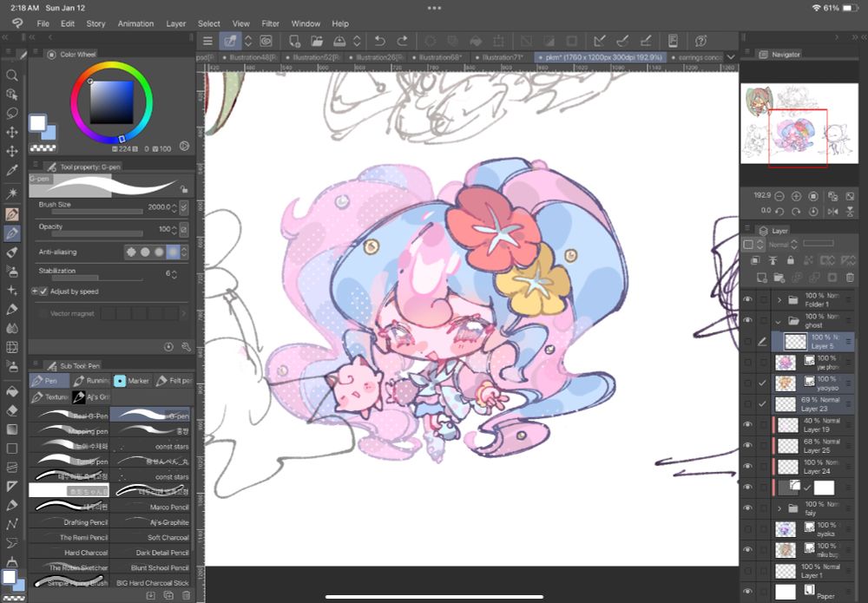Select the Blend tool with droplets icon
The height and width of the screenshot is (603, 868).
11,328
